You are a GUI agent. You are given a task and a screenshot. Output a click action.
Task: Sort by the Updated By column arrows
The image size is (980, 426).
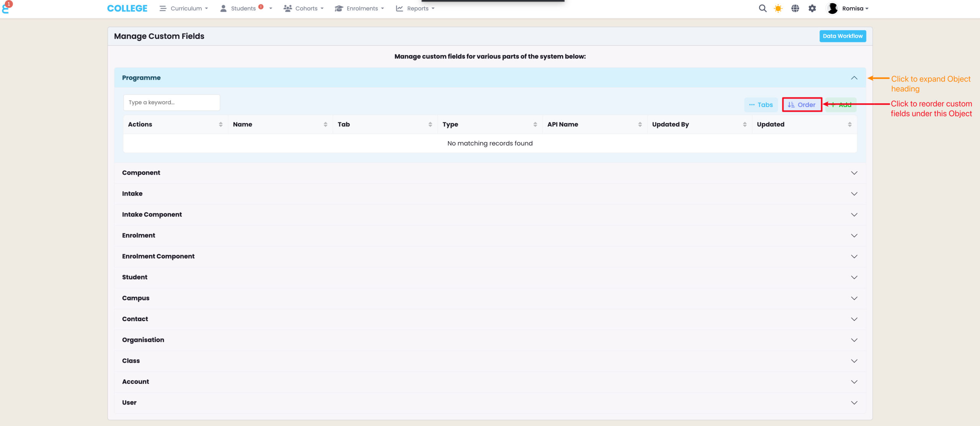click(x=745, y=124)
